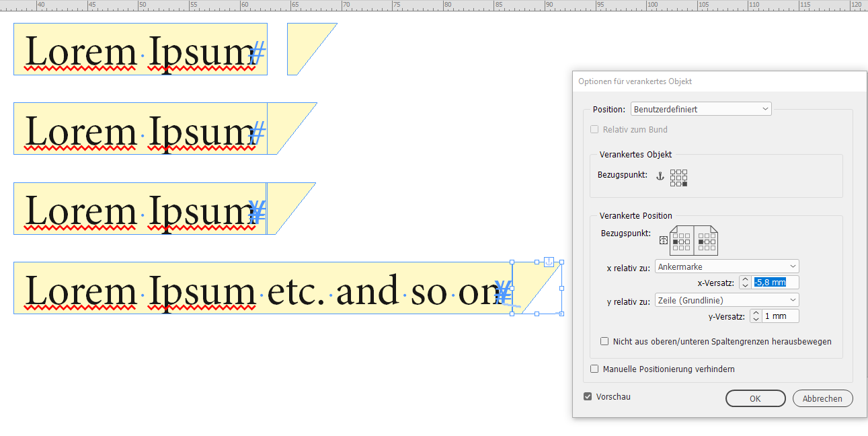Open the Position dropdown showing Benutzerdefiniert
The image size is (868, 436).
700,108
